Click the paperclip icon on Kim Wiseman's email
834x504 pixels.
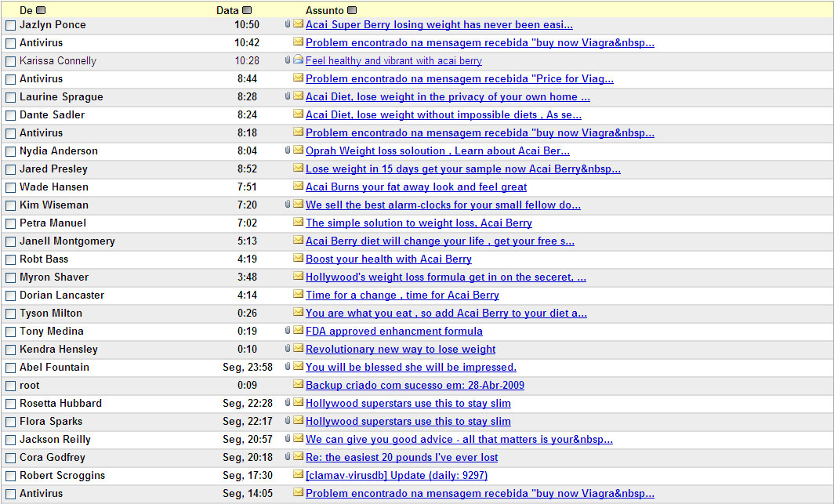(x=288, y=205)
